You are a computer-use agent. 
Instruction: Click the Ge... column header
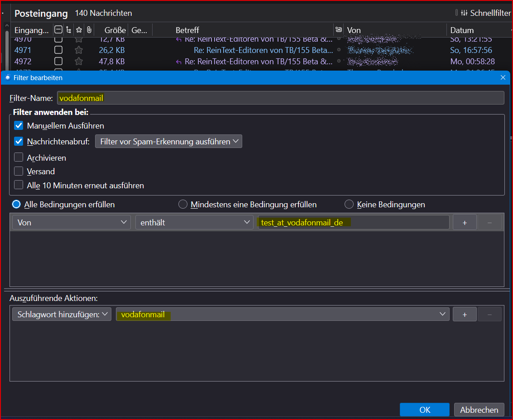point(139,30)
